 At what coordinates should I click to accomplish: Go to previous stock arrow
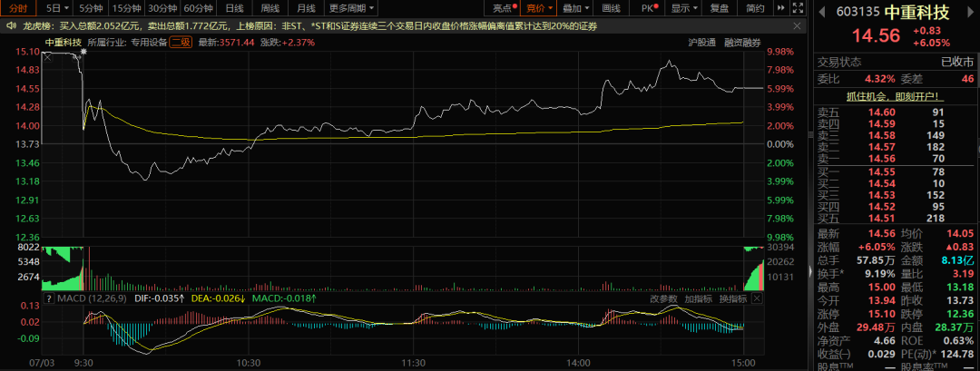[821, 12]
